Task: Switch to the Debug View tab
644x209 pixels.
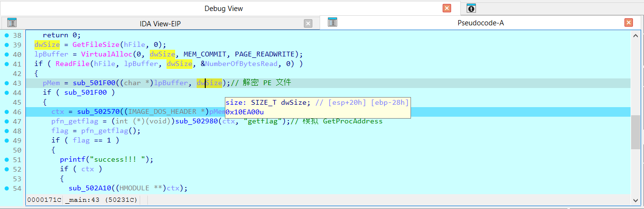Action: [223, 8]
